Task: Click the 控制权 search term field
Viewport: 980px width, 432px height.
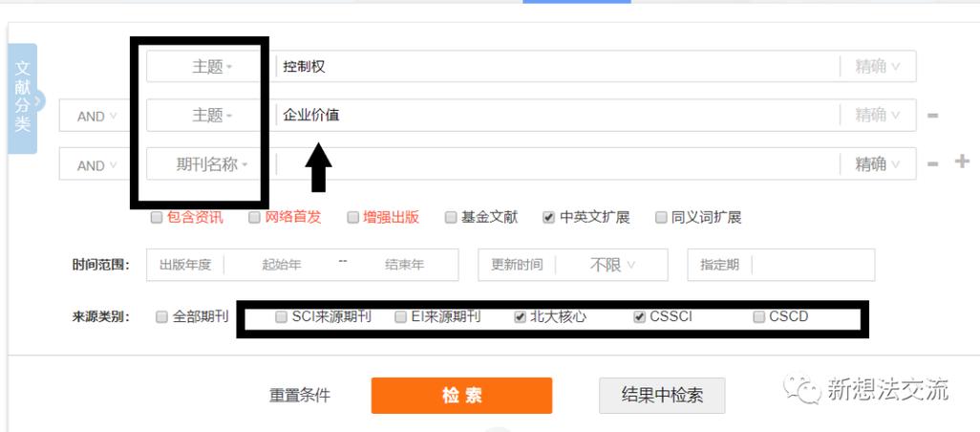Action: (558, 66)
